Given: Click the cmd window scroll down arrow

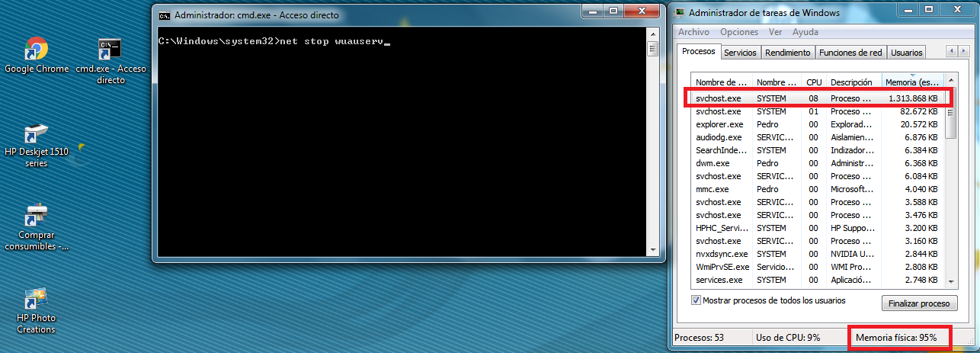Looking at the screenshot, I should pyautogui.click(x=652, y=249).
